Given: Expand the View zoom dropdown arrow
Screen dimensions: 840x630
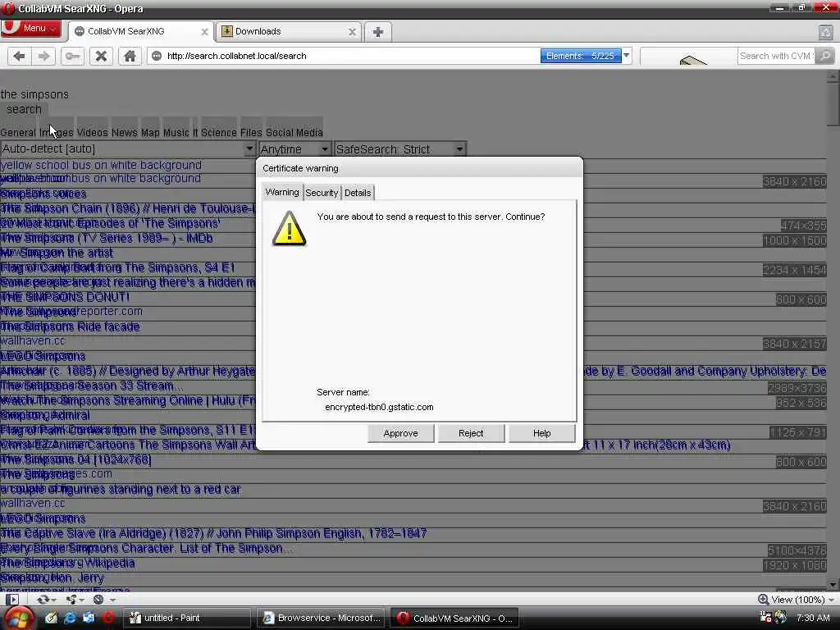Looking at the screenshot, I should coord(831,600).
